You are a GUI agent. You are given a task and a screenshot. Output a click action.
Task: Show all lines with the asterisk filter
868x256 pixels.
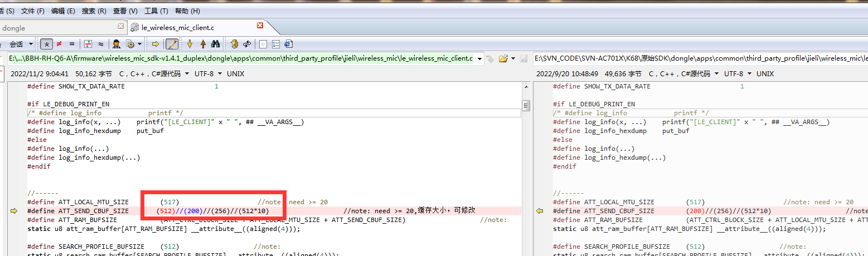coord(47,44)
